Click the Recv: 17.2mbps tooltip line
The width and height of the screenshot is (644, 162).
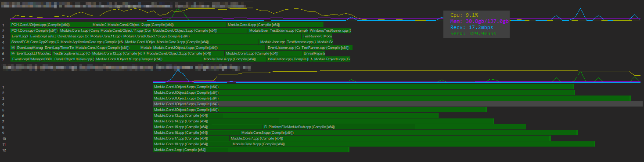pos(472,27)
